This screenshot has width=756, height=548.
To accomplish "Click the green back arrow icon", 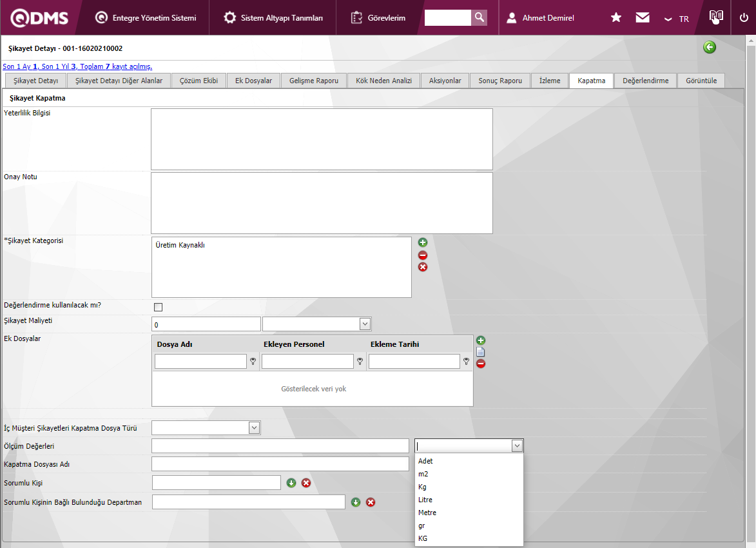I will click(710, 47).
